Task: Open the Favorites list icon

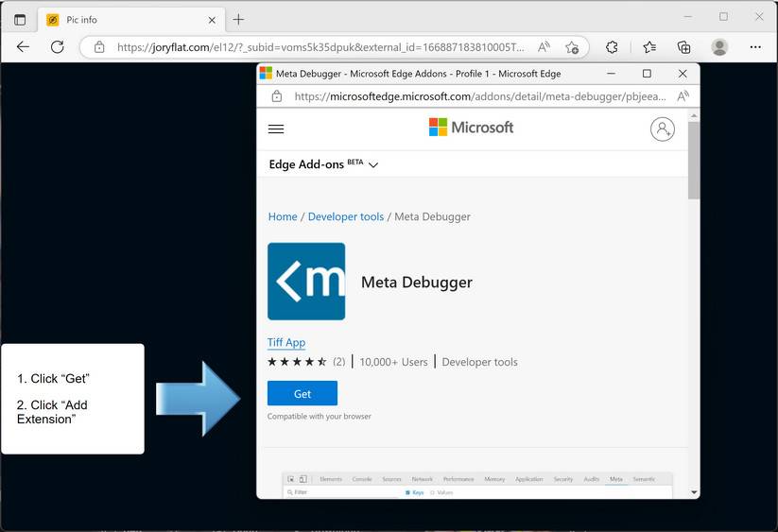Action: [x=649, y=47]
